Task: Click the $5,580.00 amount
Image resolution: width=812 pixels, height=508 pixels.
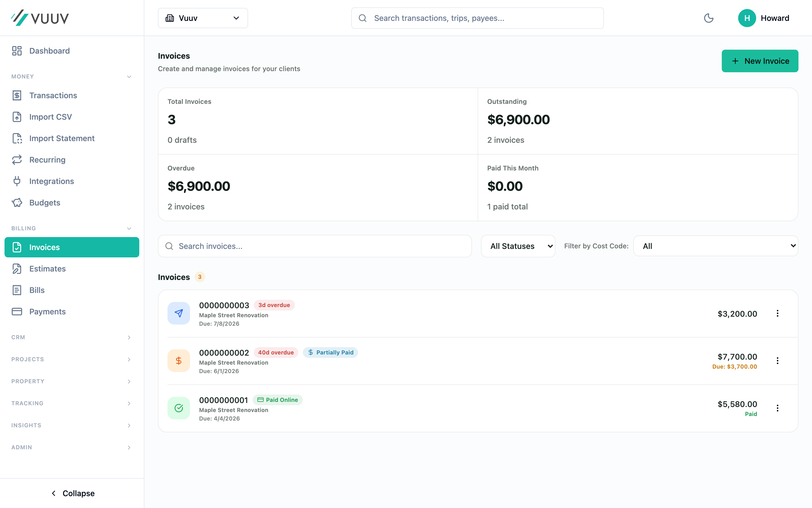Action: point(737,404)
